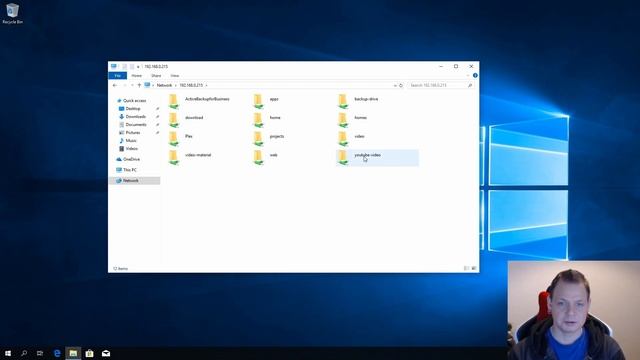Click 192.168.0.215 in the address breadcrumb
Viewport: 640px width, 360px height.
(191, 85)
